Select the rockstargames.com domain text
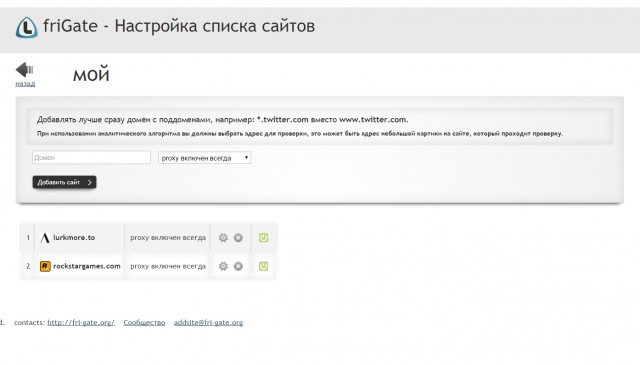 click(x=87, y=266)
